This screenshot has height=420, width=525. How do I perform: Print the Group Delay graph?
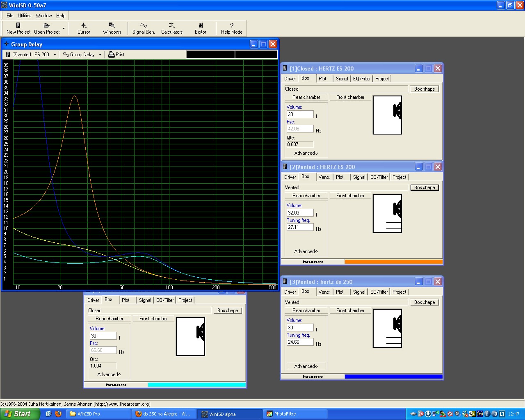[116, 55]
